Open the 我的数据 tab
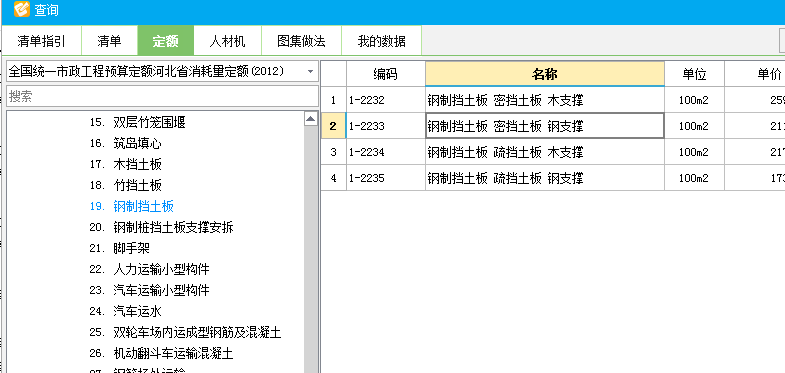The width and height of the screenshot is (785, 373). [381, 41]
